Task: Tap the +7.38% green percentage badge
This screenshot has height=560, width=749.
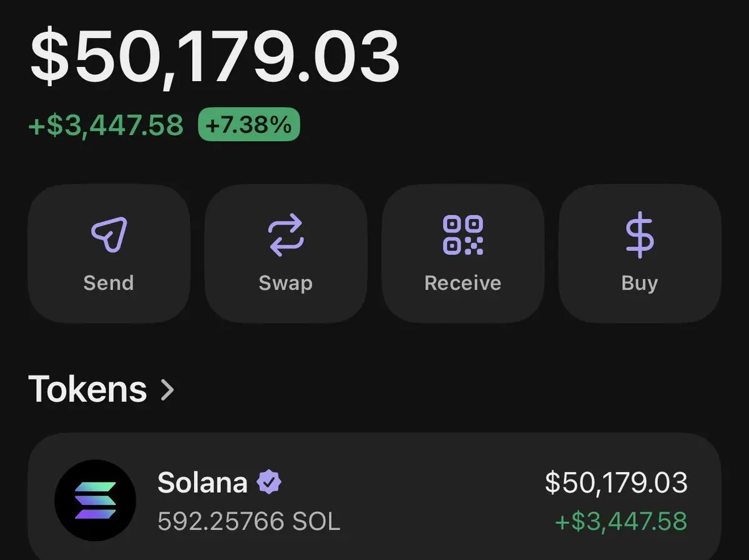Action: (249, 125)
